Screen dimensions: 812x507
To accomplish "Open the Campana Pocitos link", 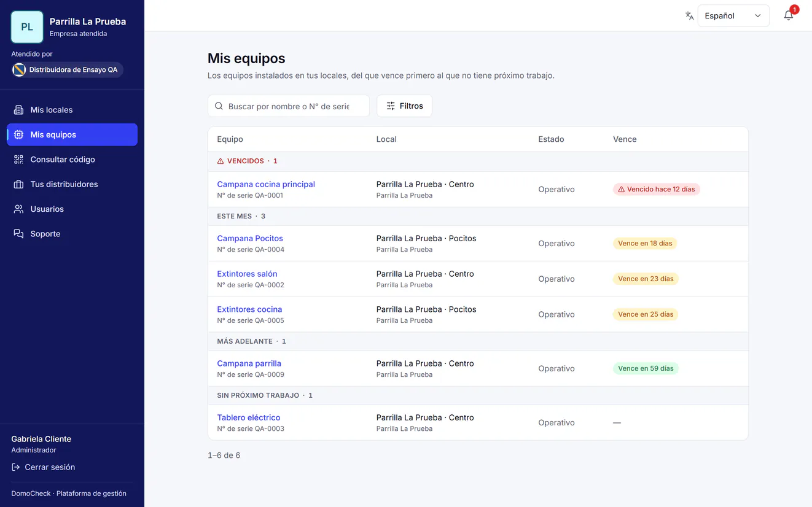I will pyautogui.click(x=250, y=238).
